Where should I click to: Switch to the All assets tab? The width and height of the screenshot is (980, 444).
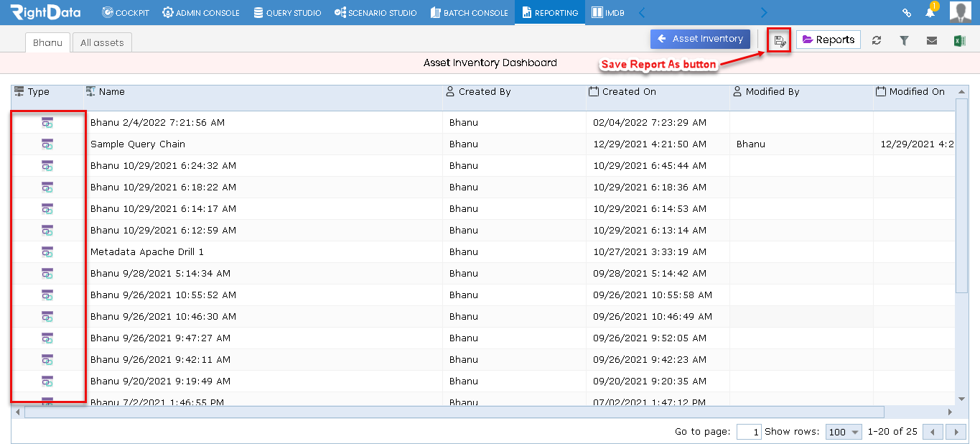pyautogui.click(x=102, y=42)
